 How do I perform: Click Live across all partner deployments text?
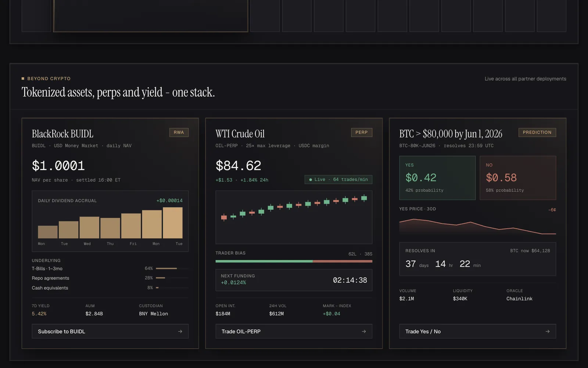(526, 79)
